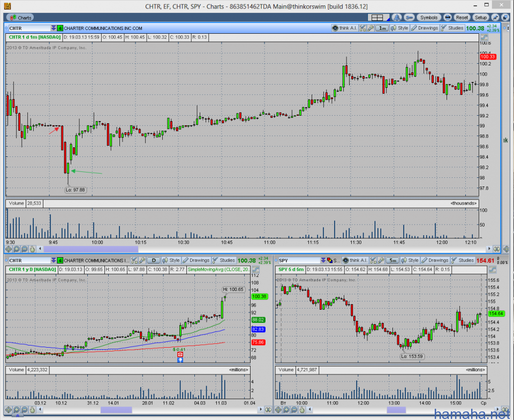Click the SPY symbol input field
Image resolution: width=514 pixels, height=420 pixels.
299,260
